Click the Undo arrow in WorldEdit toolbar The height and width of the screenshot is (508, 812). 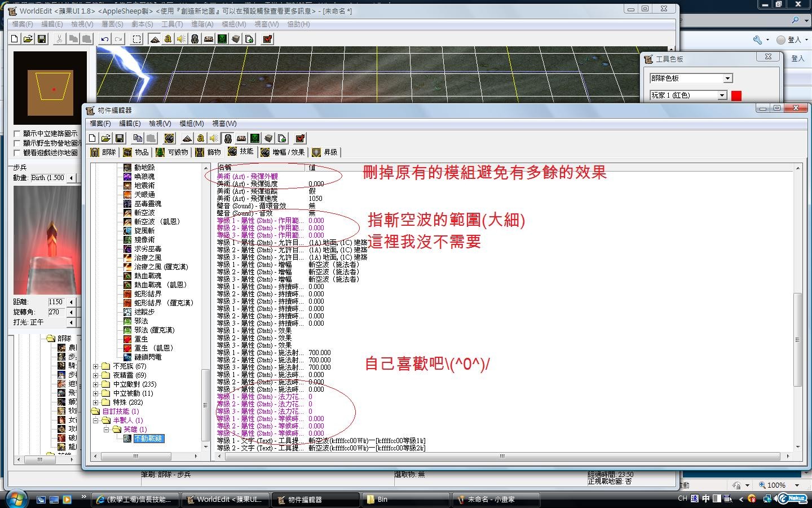pos(105,39)
